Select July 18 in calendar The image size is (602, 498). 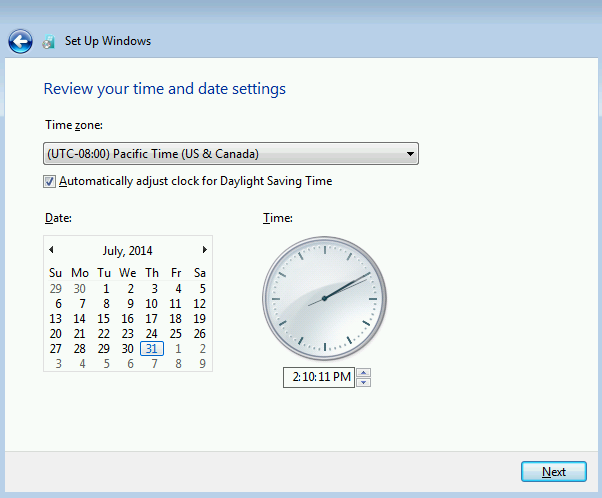click(x=175, y=319)
